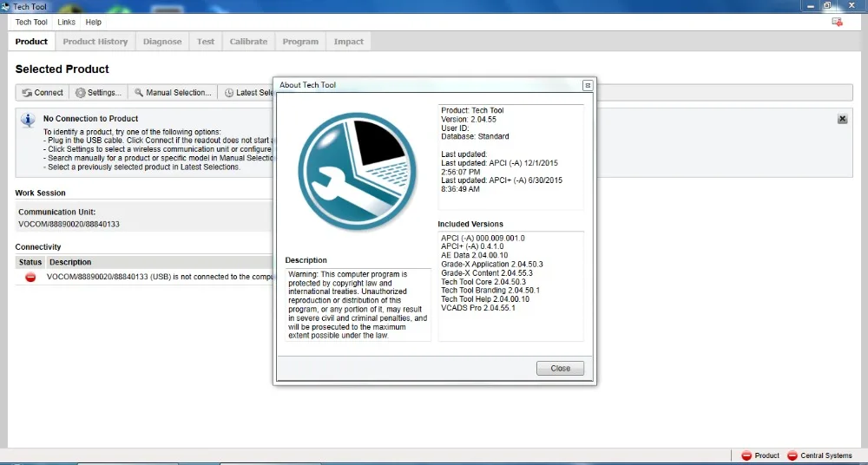Image resolution: width=868 pixels, height=465 pixels.
Task: Switch to the Calibrate tab
Action: tap(248, 42)
